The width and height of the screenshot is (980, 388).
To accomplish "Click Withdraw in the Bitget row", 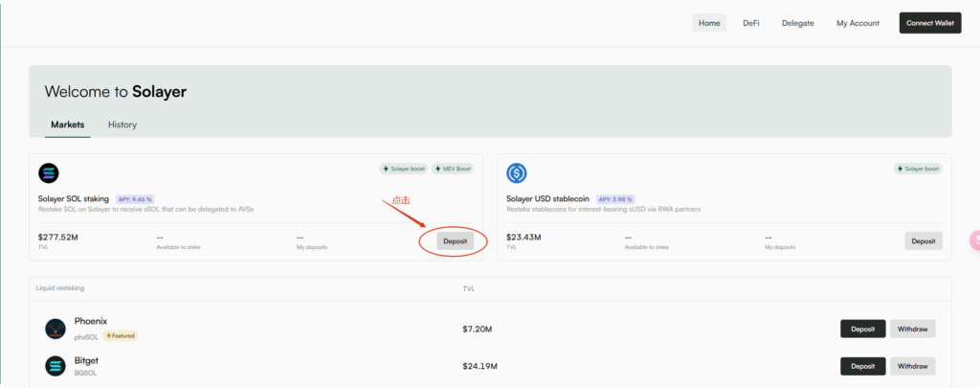I will pyautogui.click(x=912, y=366).
